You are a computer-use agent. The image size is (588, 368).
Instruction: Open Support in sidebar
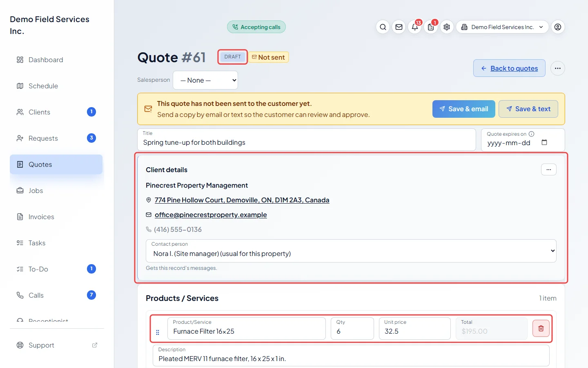click(x=56, y=345)
